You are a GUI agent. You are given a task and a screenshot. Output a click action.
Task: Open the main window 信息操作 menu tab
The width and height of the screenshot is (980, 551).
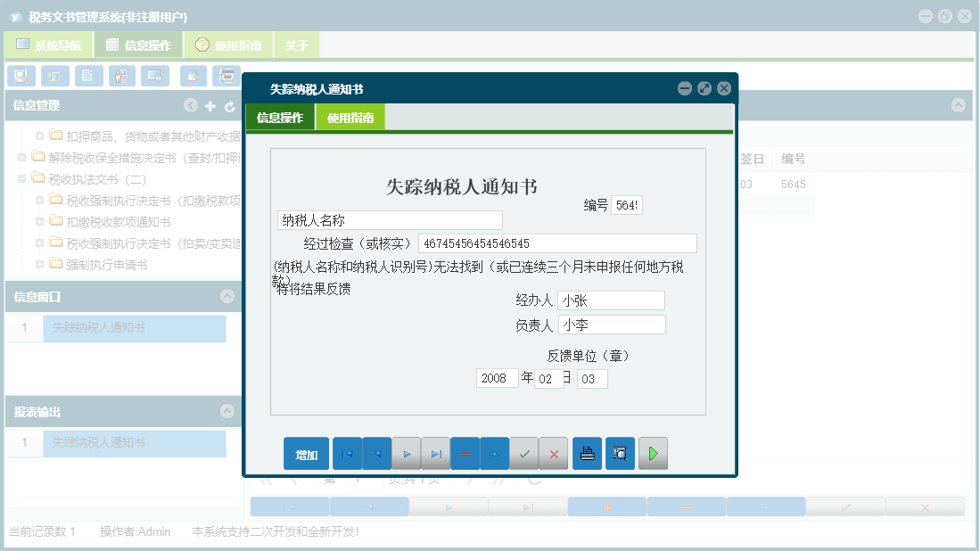coord(139,45)
